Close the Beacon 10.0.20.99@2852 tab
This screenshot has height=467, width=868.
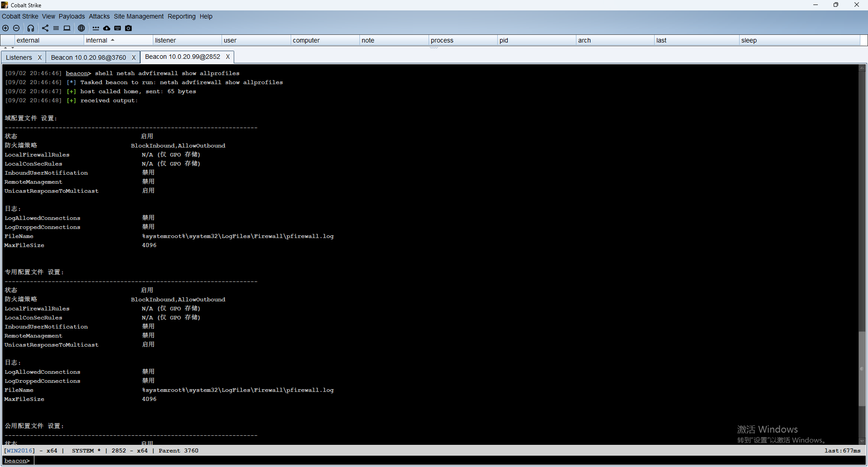point(228,57)
